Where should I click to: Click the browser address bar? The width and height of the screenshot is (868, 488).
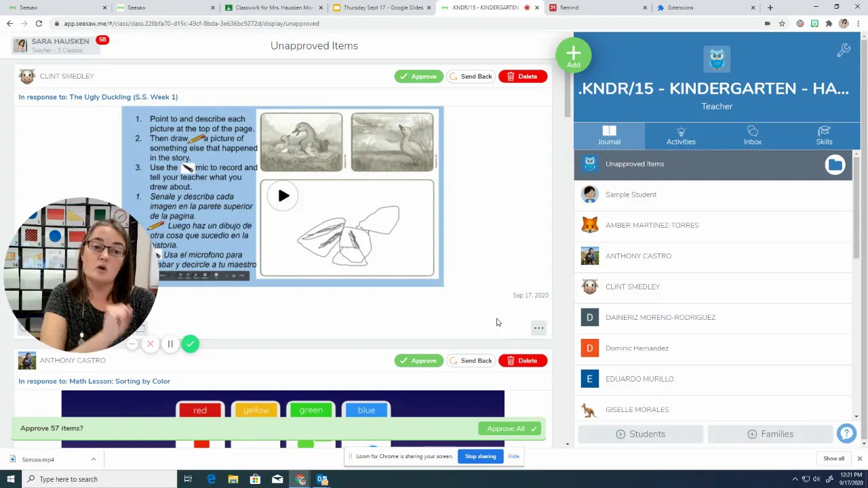407,23
